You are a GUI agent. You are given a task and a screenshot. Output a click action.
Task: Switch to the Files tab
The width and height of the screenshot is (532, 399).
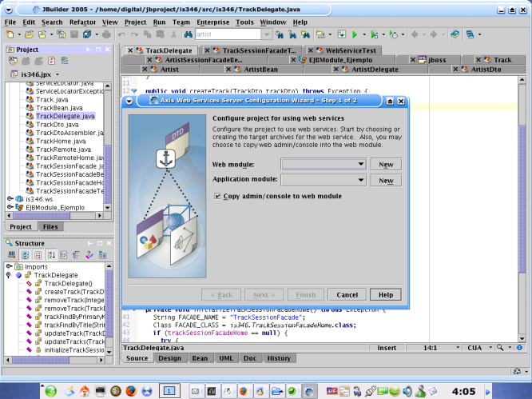click(x=51, y=226)
